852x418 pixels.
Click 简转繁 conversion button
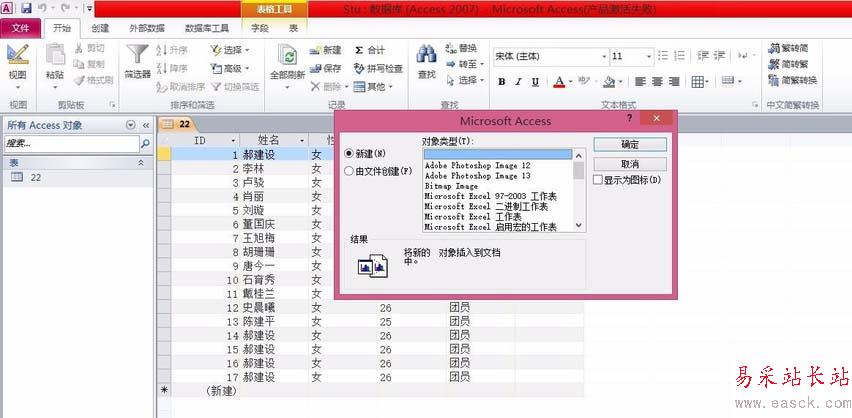pos(788,64)
